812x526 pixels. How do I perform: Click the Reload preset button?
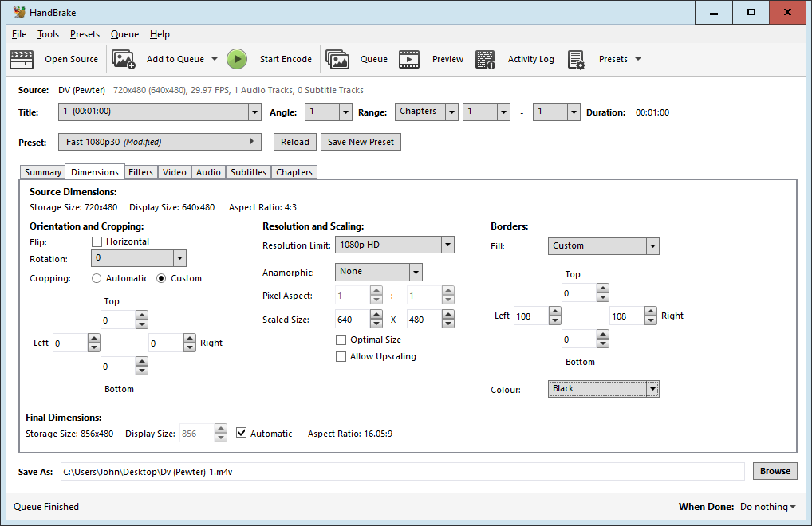coord(295,142)
